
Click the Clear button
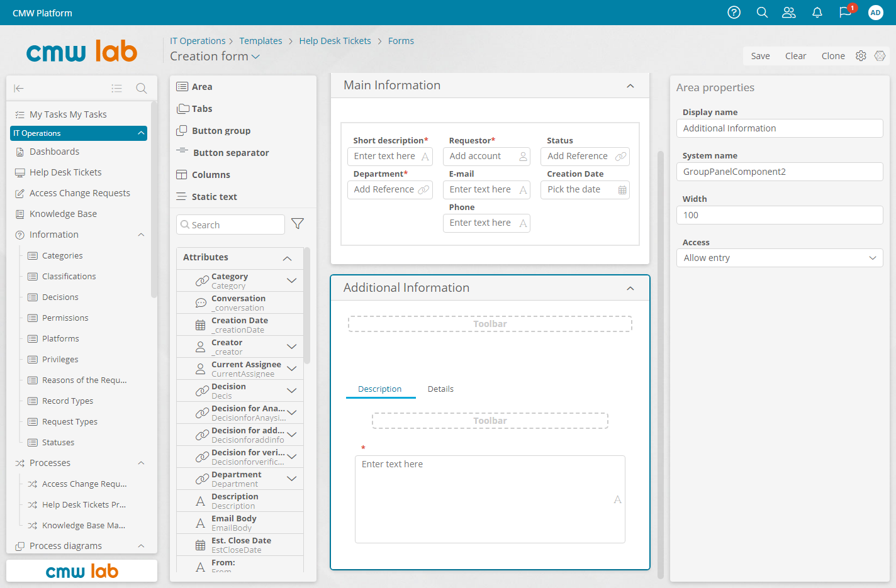(x=795, y=56)
